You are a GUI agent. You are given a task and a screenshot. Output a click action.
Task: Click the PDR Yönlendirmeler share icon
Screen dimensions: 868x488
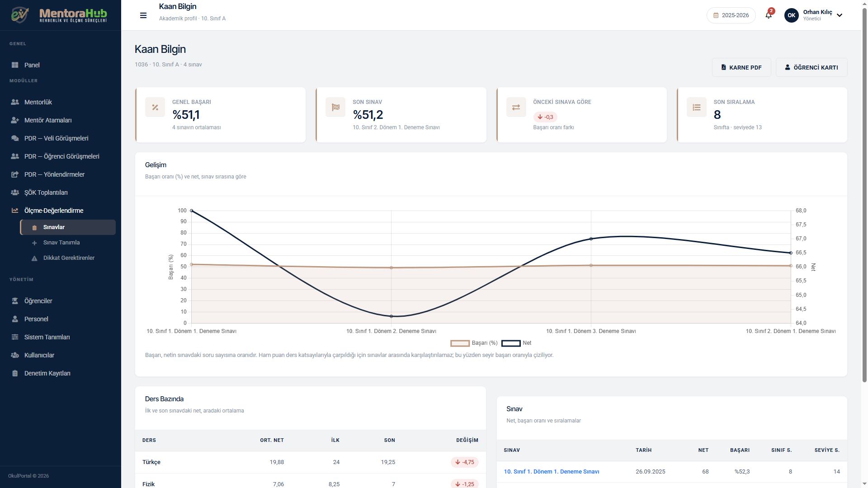[15, 174]
